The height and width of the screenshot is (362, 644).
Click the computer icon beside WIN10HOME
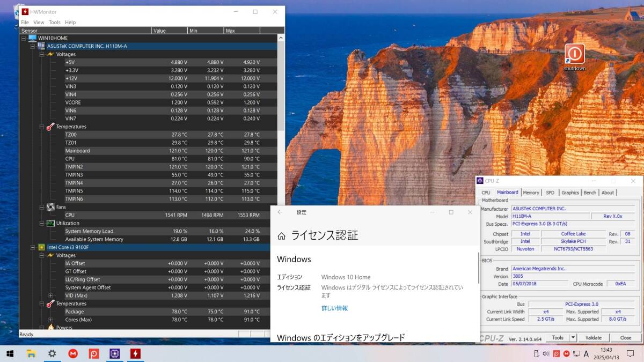click(32, 38)
